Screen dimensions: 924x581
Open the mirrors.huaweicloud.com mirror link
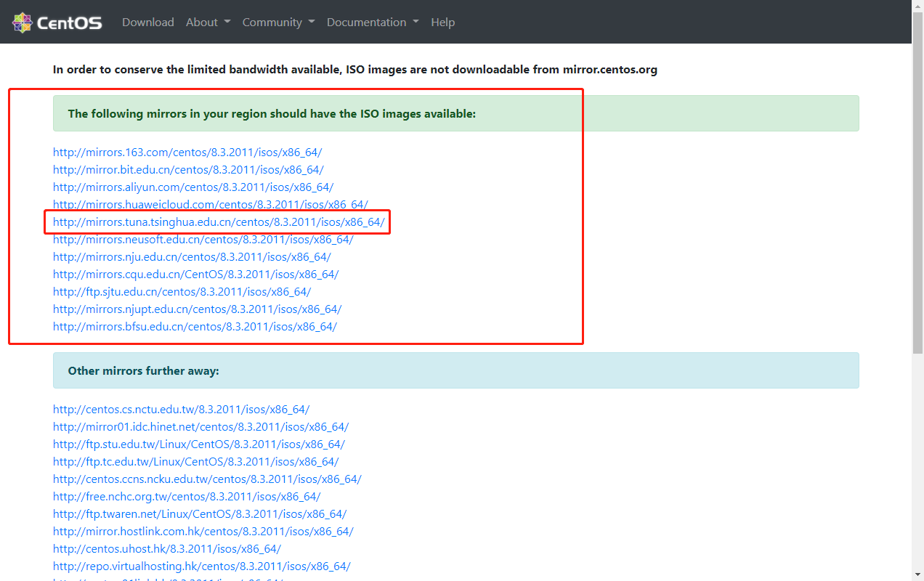click(211, 205)
